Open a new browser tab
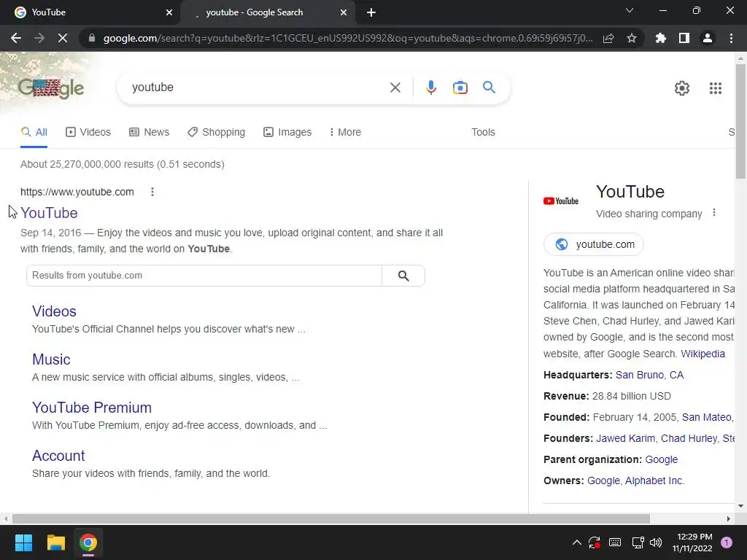The height and width of the screenshot is (560, 747). pyautogui.click(x=371, y=12)
